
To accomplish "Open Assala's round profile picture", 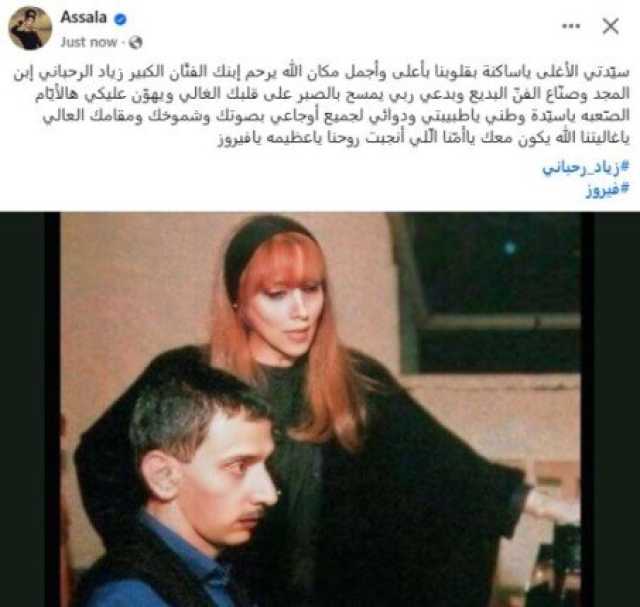I will [x=30, y=28].
